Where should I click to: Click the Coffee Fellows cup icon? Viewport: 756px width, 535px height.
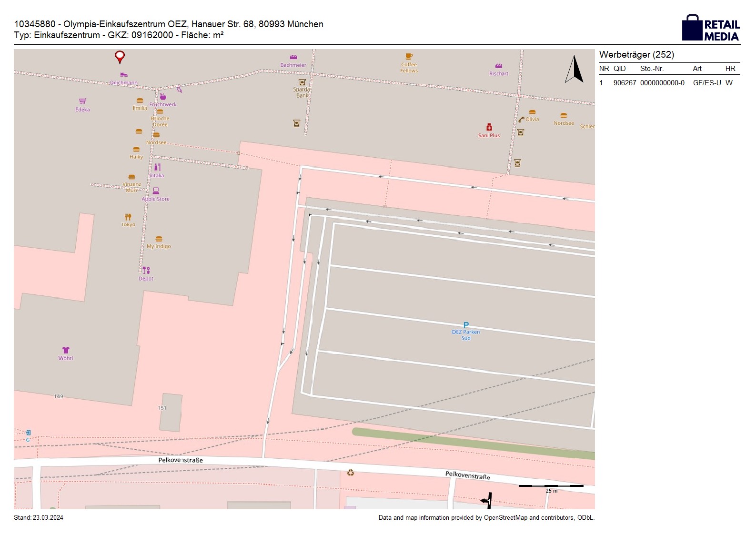409,56
